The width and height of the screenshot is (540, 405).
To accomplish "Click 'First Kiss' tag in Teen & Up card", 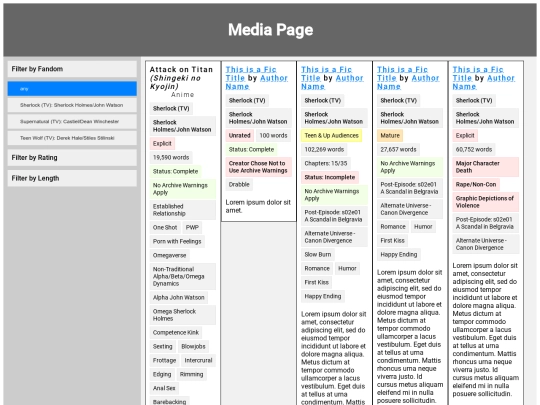I will pos(316,282).
